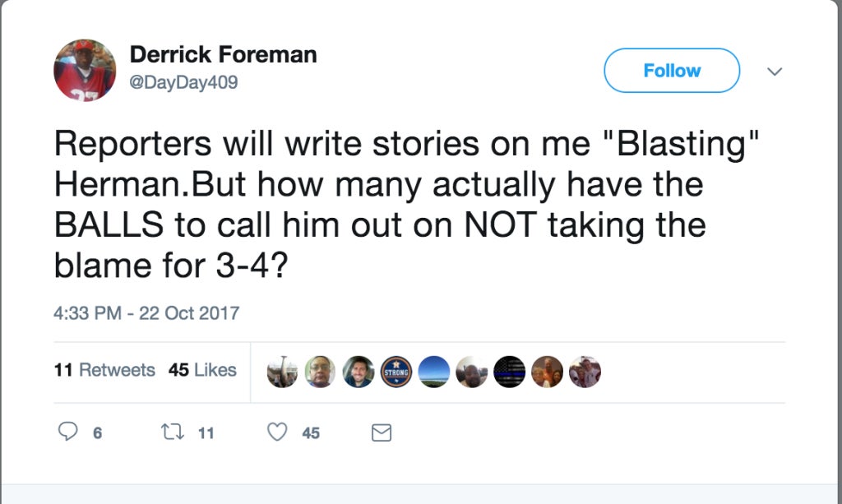Viewport: 842px width, 504px height.
Task: Click the Derrick Foreman display name
Action: [x=224, y=55]
